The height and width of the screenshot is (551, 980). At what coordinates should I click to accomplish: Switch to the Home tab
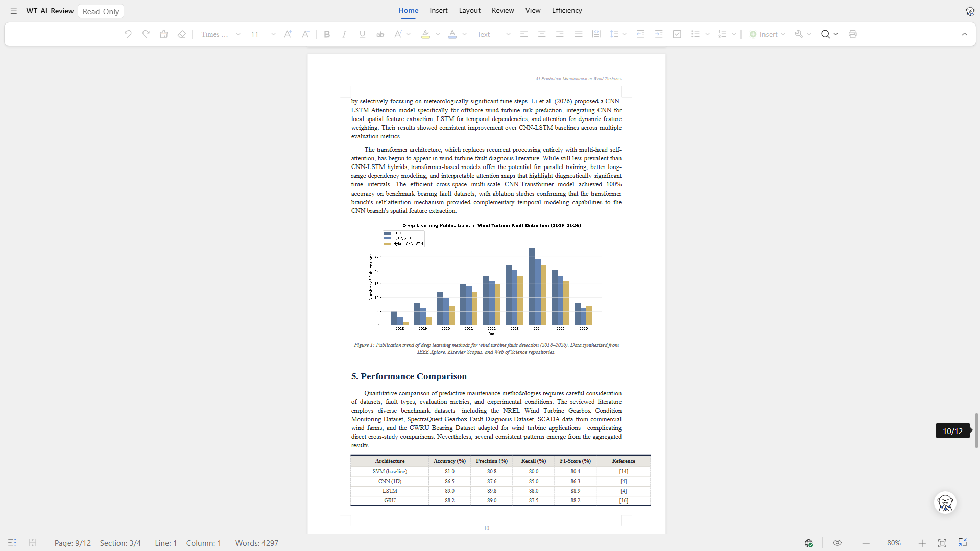408,10
